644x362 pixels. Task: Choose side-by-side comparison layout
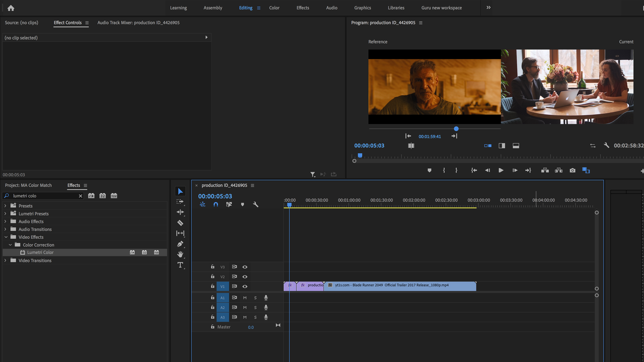488,145
